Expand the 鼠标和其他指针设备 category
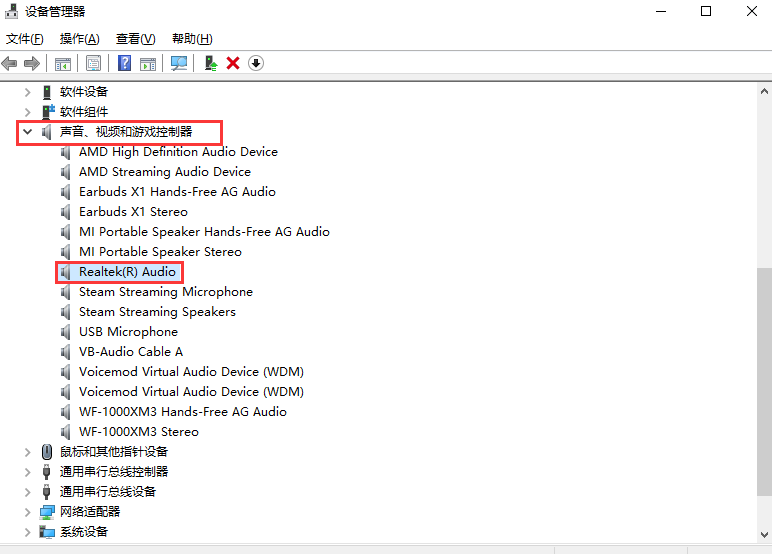The height and width of the screenshot is (554, 772). click(27, 452)
